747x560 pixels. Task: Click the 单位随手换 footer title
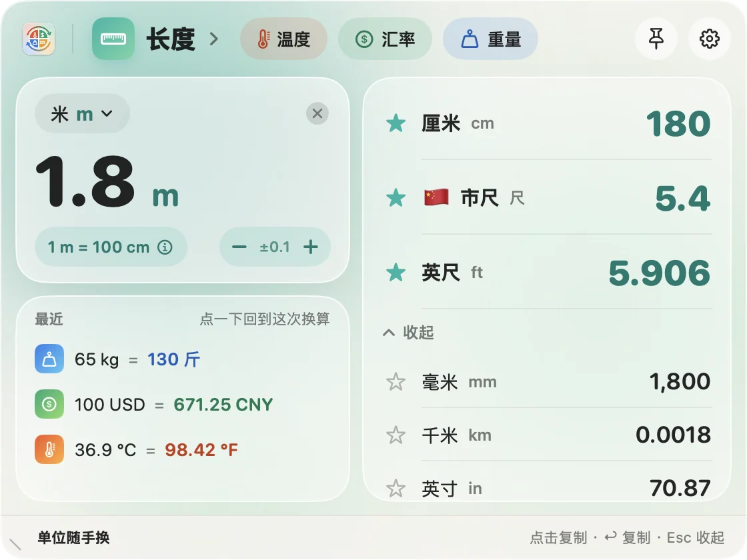(74, 537)
